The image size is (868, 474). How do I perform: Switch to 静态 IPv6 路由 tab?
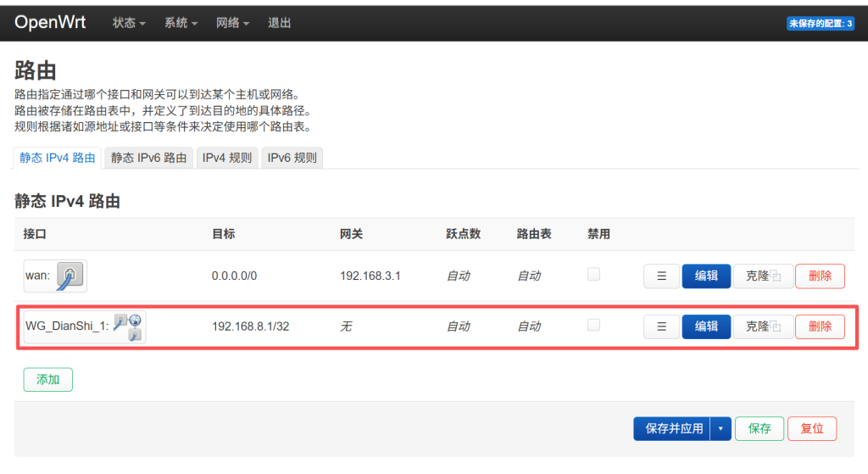click(x=149, y=158)
